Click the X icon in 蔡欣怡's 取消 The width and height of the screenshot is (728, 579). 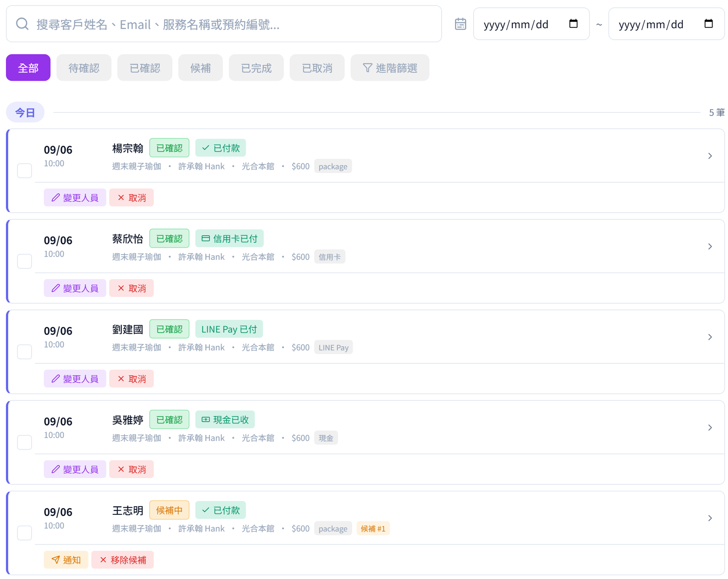click(x=121, y=288)
